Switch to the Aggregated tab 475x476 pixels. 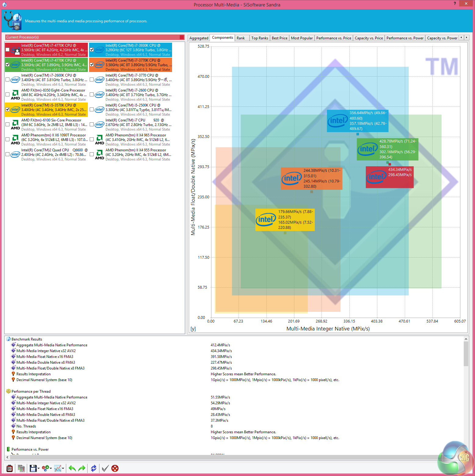[199, 38]
